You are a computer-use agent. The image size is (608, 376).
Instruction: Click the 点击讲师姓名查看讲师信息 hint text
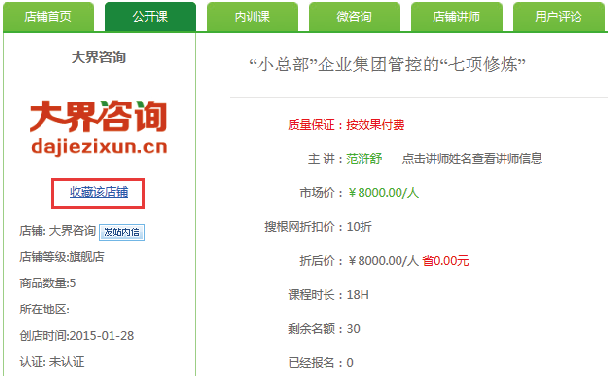(472, 159)
